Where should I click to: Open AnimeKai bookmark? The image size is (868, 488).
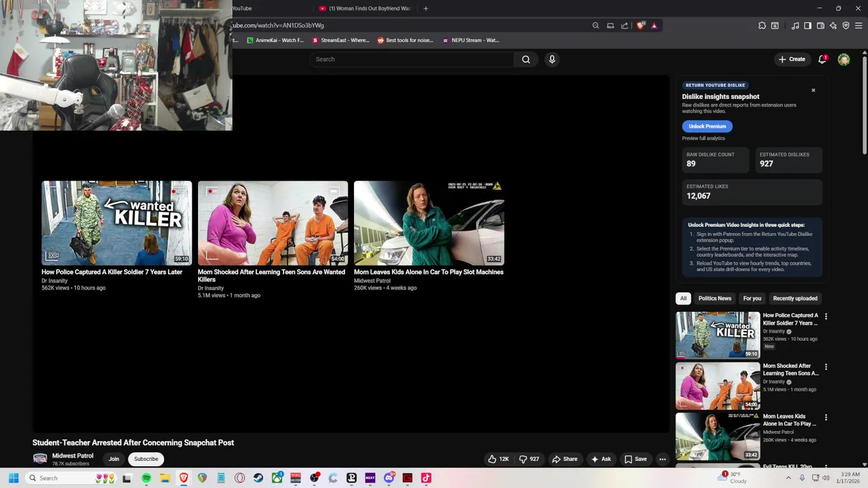275,40
